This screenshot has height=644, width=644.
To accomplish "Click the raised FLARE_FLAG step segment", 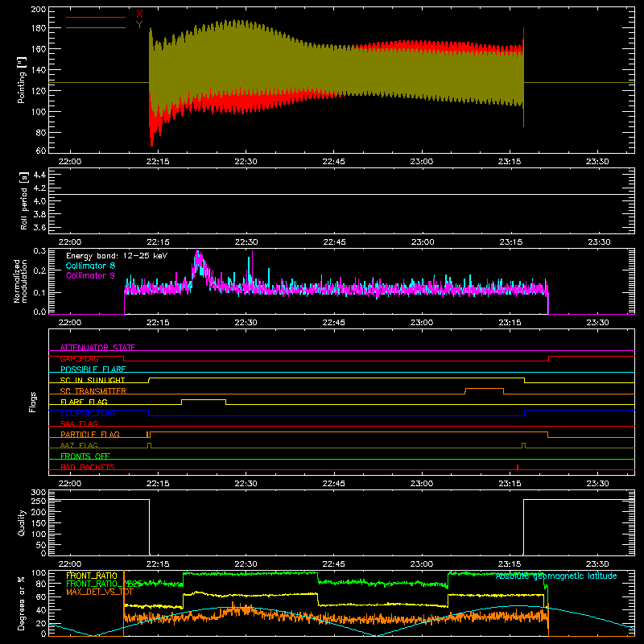I will pyautogui.click(x=204, y=399).
